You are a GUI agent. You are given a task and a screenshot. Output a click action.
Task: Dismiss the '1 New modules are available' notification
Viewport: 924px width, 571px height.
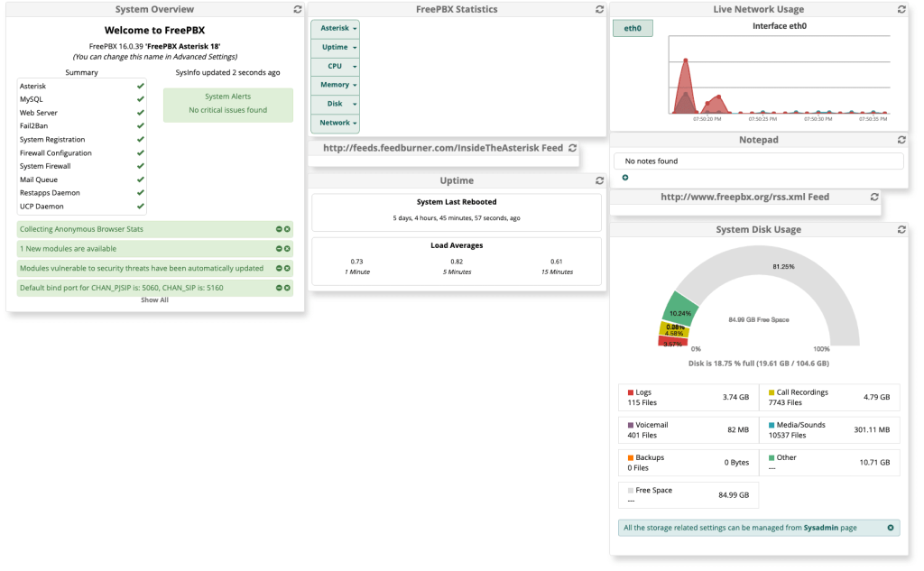(287, 249)
